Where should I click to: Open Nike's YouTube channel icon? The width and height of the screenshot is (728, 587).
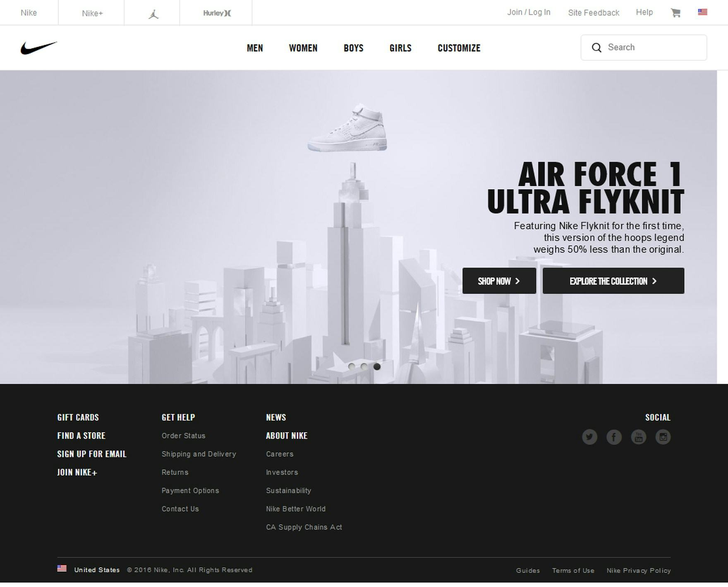point(639,437)
